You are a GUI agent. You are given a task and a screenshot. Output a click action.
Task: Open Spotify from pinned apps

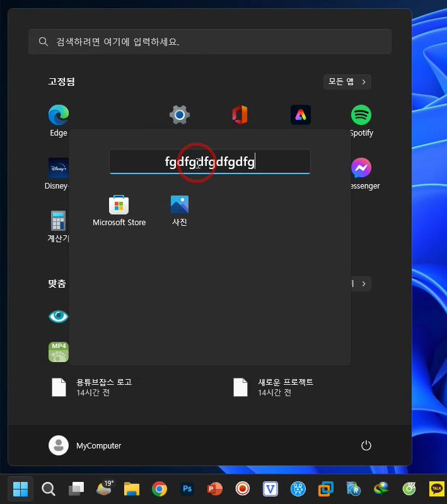(361, 115)
